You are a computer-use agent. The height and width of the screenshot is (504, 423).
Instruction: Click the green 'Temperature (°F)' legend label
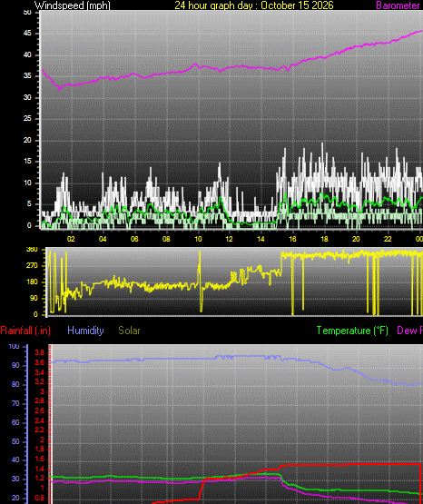coord(352,331)
